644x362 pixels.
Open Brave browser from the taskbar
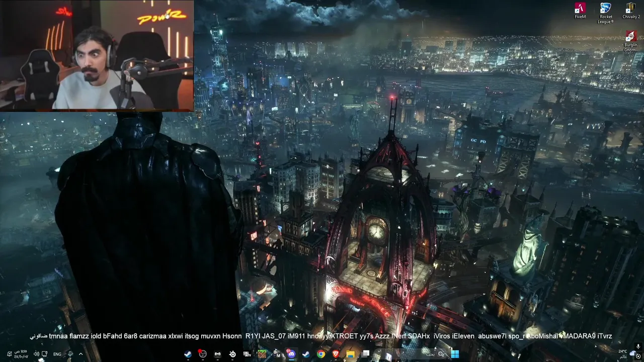(x=336, y=354)
